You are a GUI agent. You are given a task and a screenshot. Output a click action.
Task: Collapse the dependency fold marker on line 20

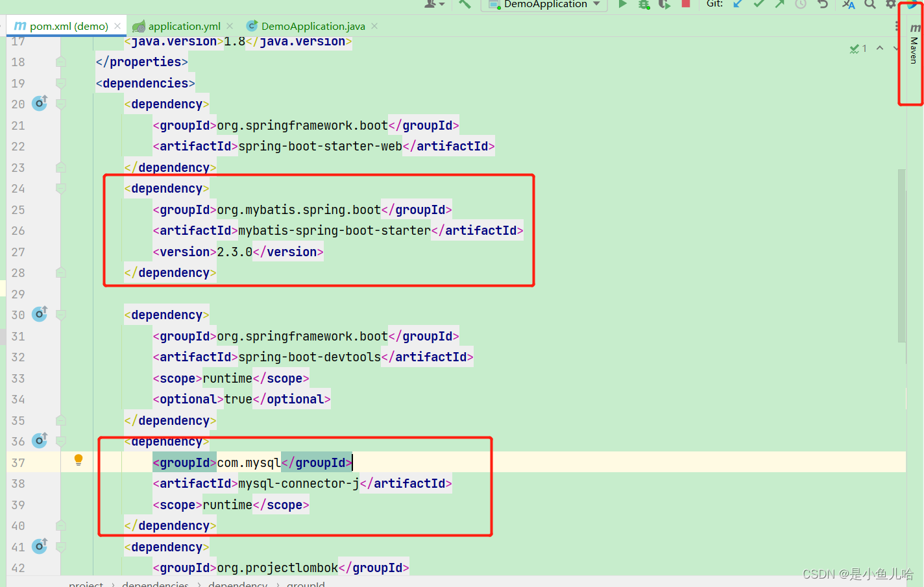click(x=61, y=104)
